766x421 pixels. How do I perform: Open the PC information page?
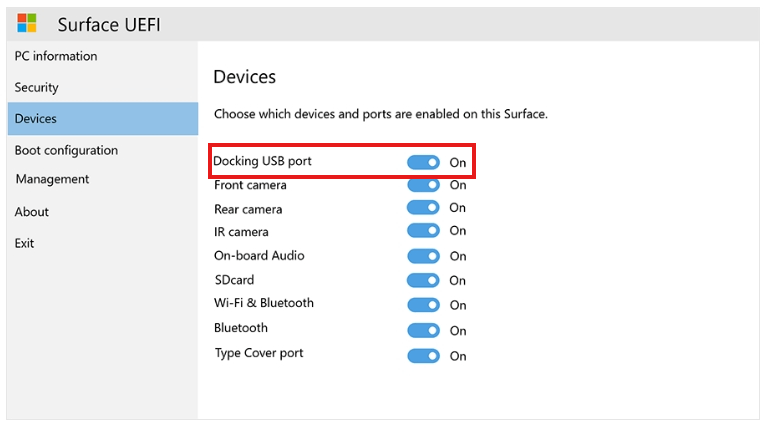(x=56, y=57)
